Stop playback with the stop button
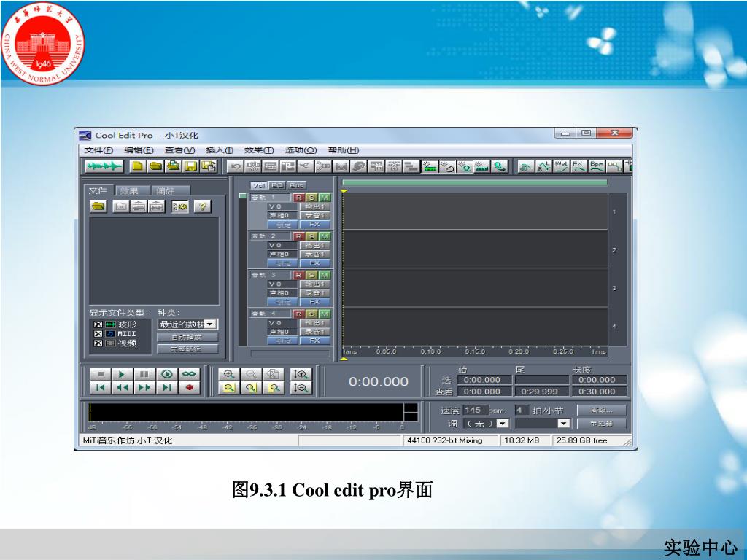The width and height of the screenshot is (747, 560). (x=100, y=374)
